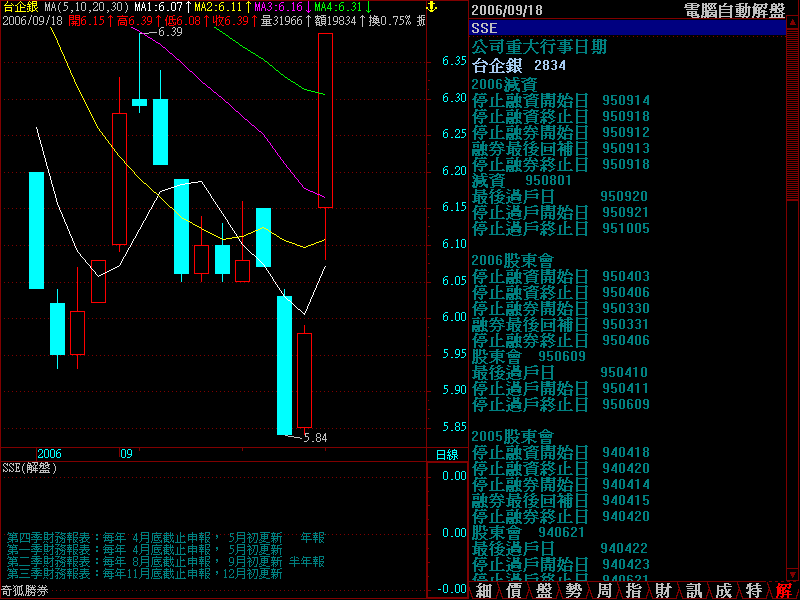
Task: Click the MA(5,10,20,30) indicator label
Action: pos(87,7)
